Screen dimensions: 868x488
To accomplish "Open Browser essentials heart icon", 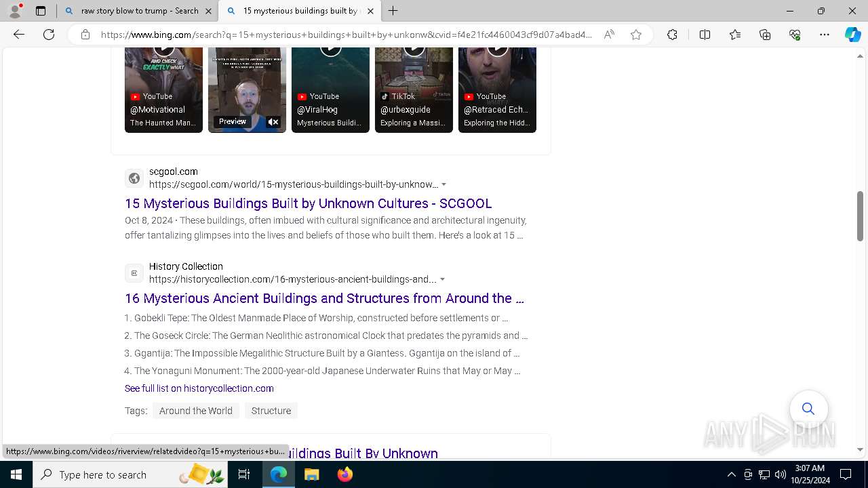I will [795, 35].
